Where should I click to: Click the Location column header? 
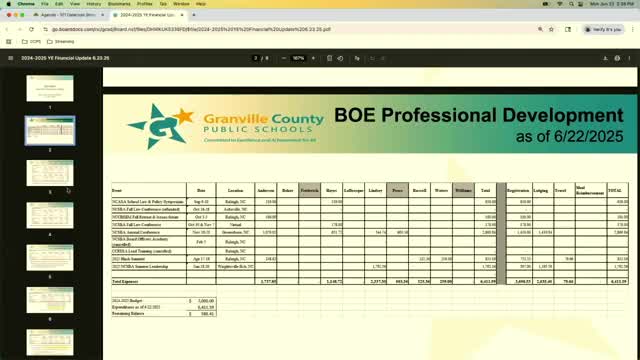[x=236, y=191]
